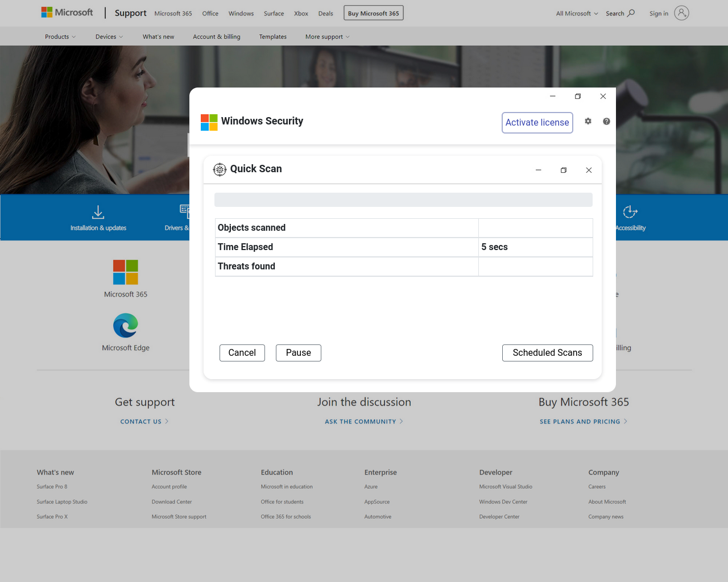Click Buy Microsoft 365 header button
The width and height of the screenshot is (728, 582).
click(x=374, y=13)
